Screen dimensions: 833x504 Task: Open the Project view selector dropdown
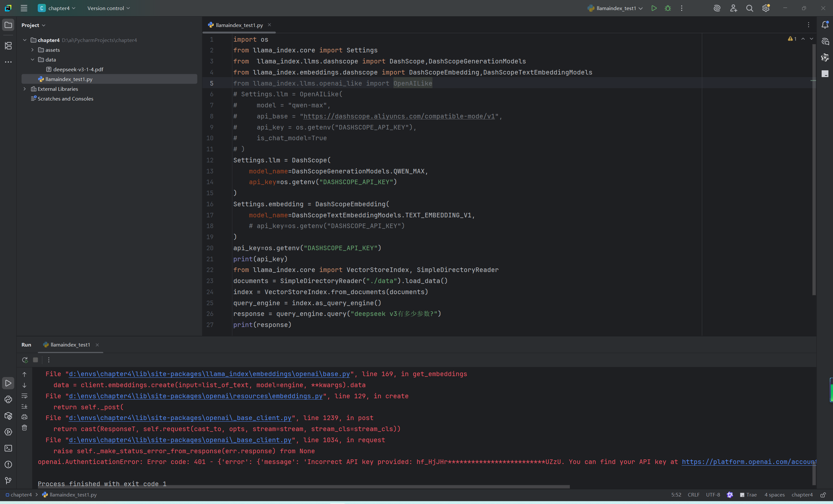tap(33, 25)
